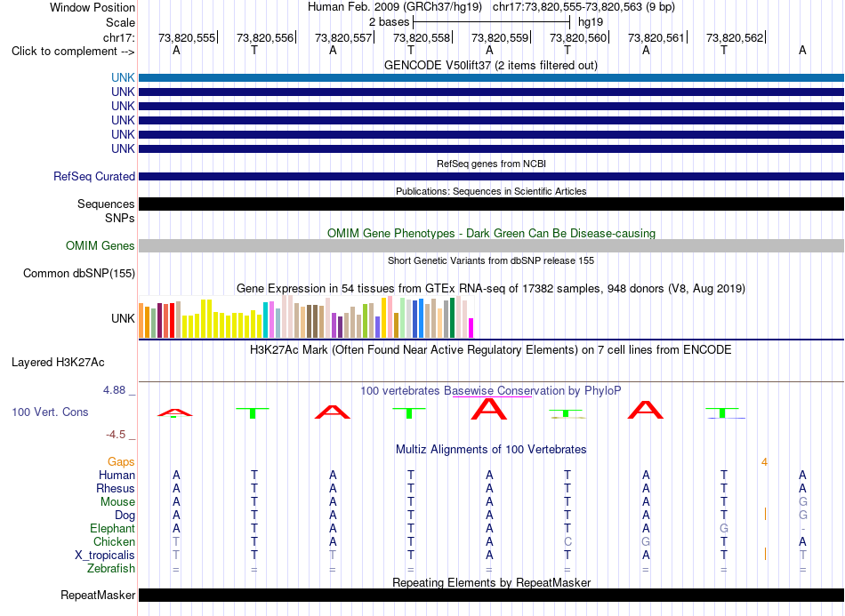Select position label 73,820,562 on the ruler
The width and height of the screenshot is (845, 616).
click(x=735, y=37)
